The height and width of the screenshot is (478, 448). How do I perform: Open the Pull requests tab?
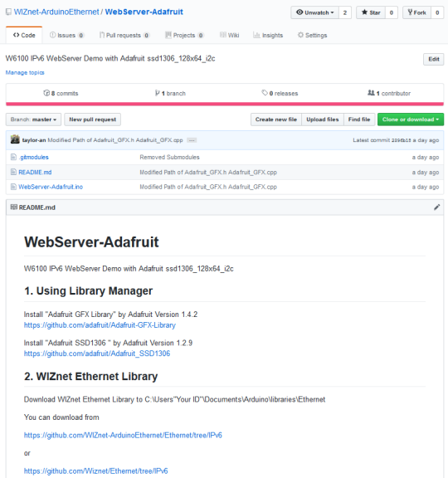tap(124, 35)
